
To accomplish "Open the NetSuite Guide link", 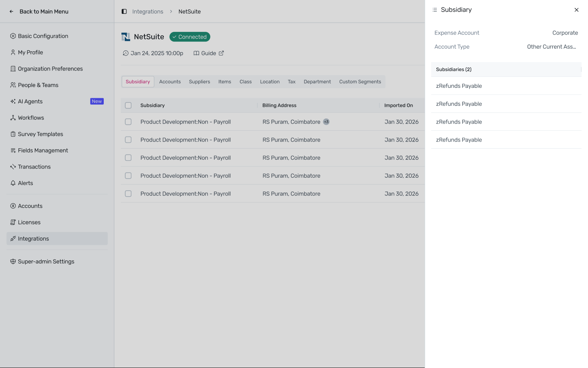I will tap(209, 53).
